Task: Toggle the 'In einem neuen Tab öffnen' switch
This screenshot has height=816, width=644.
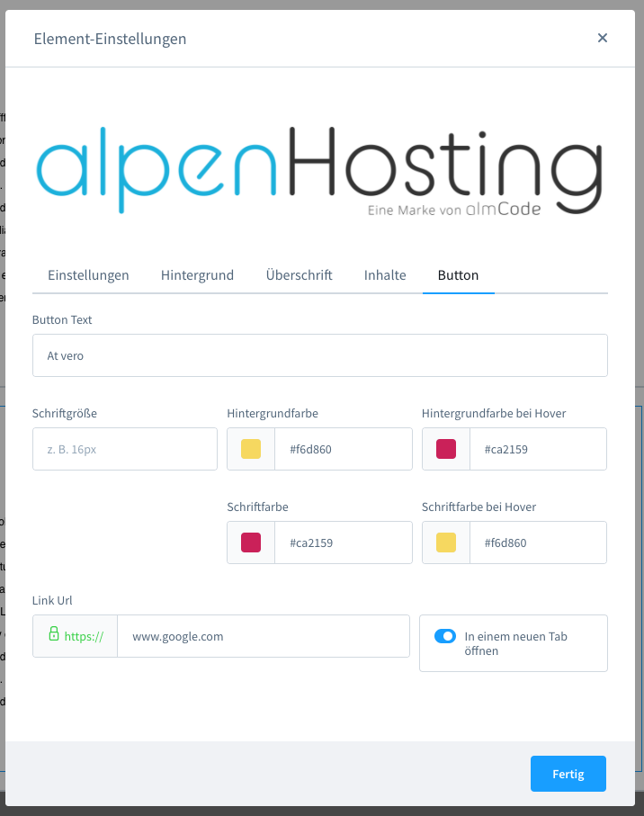Action: pyautogui.click(x=445, y=636)
